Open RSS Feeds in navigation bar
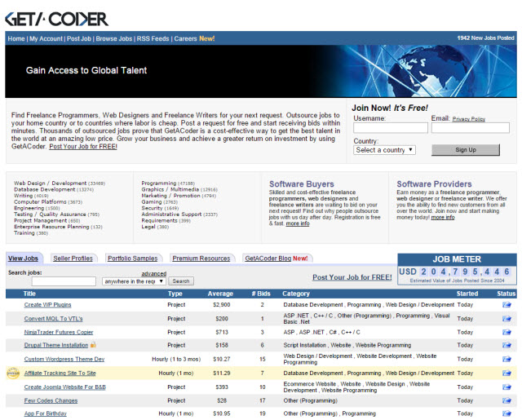Image resolution: width=522 pixels, height=420 pixels. (153, 38)
